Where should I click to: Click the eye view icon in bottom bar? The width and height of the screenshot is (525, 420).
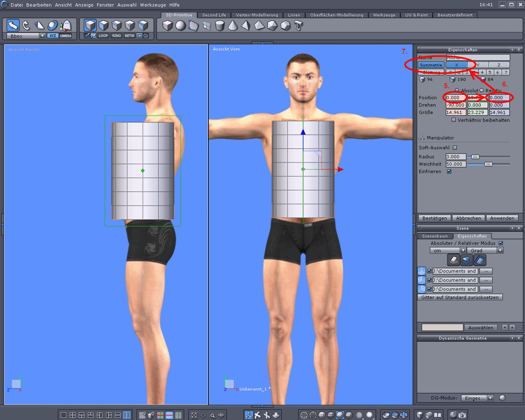221,415
